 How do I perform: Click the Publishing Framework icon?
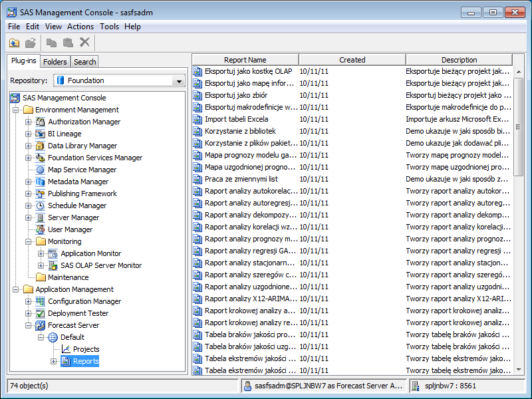coord(41,194)
